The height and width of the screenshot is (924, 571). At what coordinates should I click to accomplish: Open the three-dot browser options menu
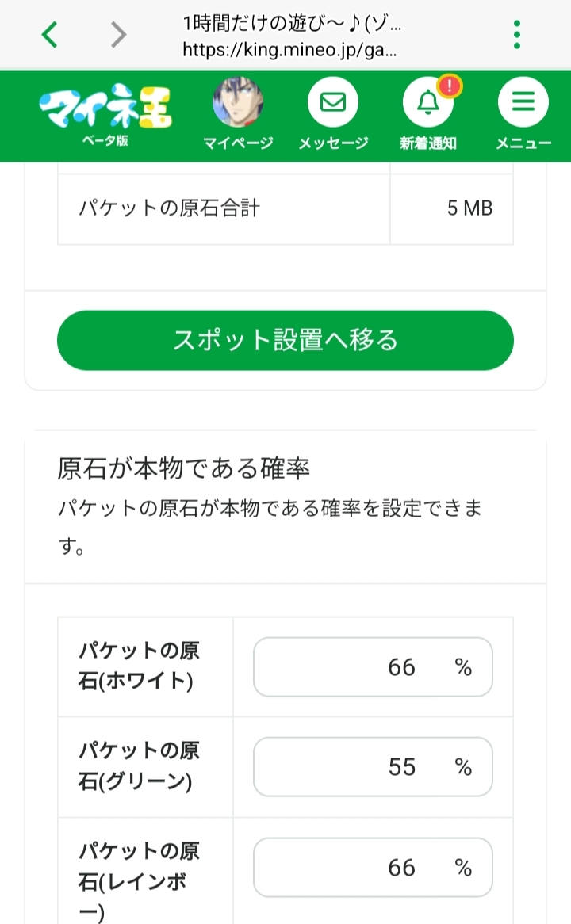pyautogui.click(x=517, y=35)
